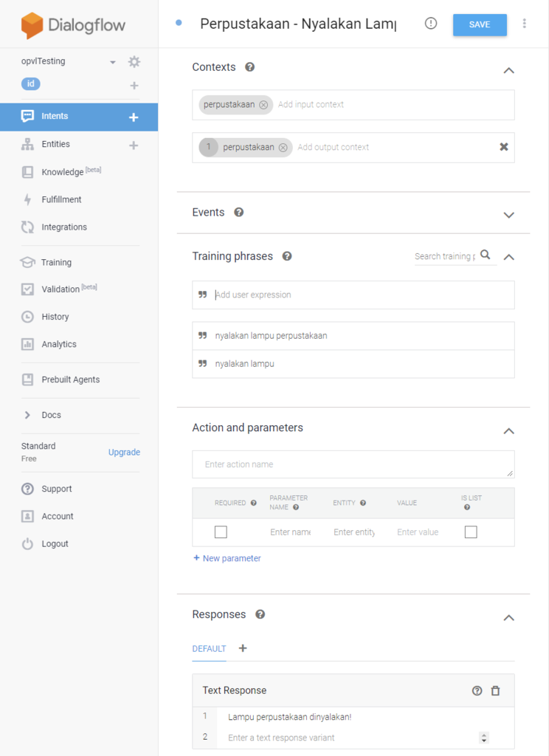Screen dimensions: 549x756
Task: Click the Enter action name field
Action: (353, 464)
